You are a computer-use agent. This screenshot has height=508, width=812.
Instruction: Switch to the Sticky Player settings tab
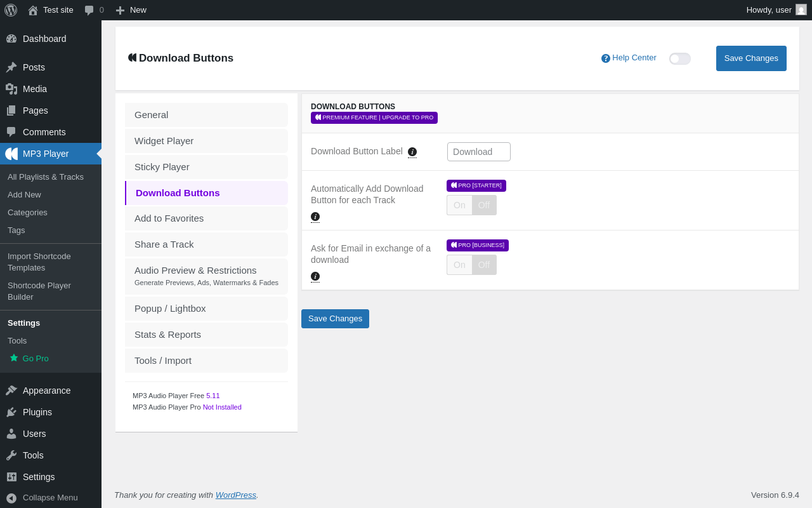206,167
